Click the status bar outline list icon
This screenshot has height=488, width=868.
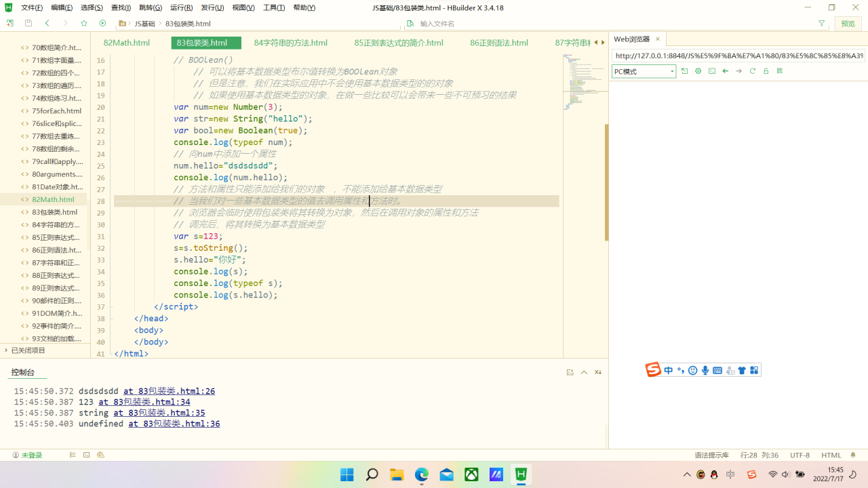pos(73,455)
